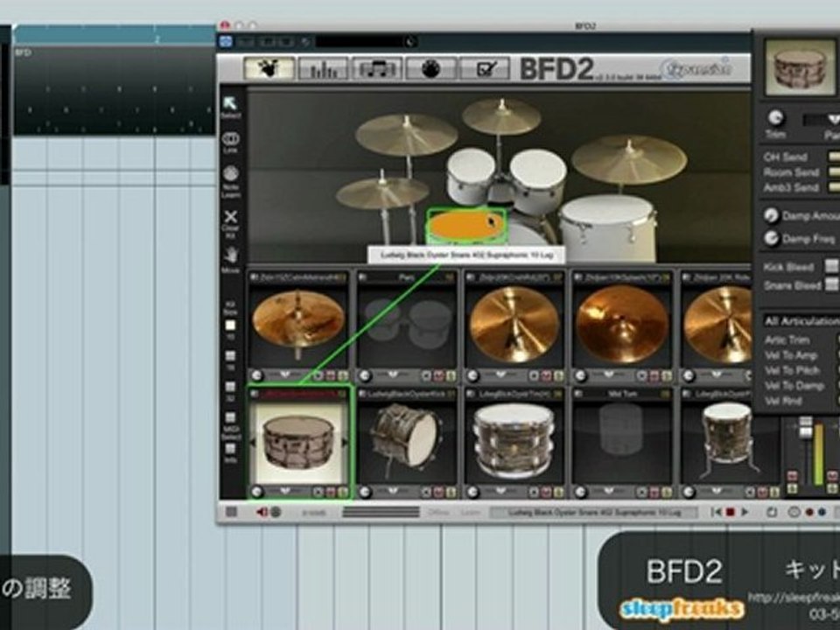840x630 pixels.
Task: Open the kick drum slot dropdown arrow
Action: coord(393,490)
